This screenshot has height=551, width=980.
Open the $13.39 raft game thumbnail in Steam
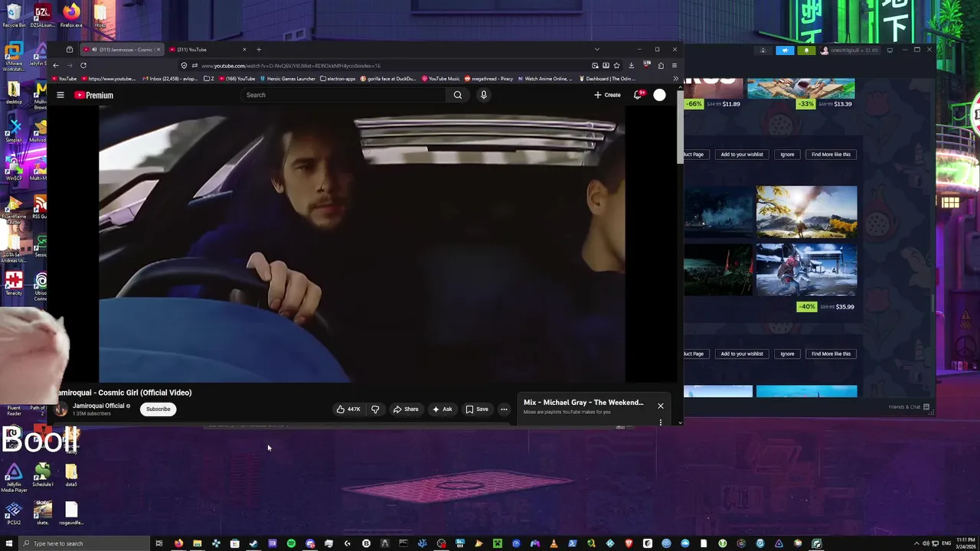(801, 88)
